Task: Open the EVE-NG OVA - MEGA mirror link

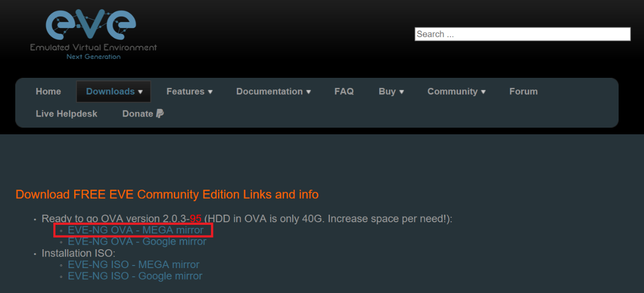Action: (136, 230)
